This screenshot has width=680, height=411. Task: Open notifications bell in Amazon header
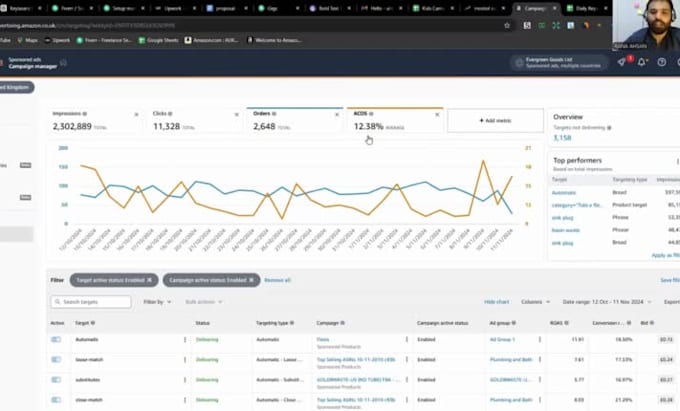click(642, 62)
